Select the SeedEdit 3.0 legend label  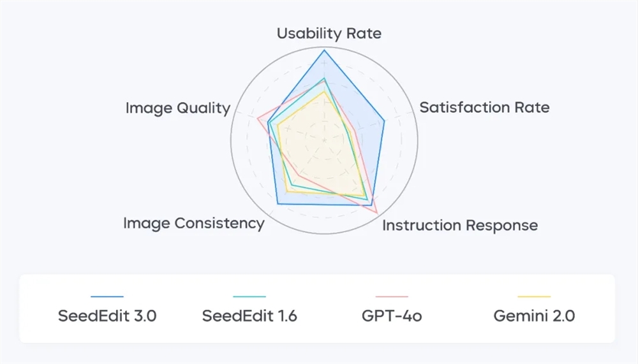tap(107, 316)
